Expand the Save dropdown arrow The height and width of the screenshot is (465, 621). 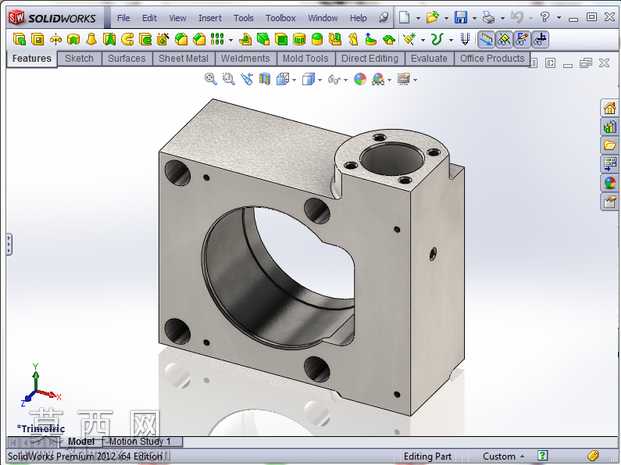[x=474, y=18]
